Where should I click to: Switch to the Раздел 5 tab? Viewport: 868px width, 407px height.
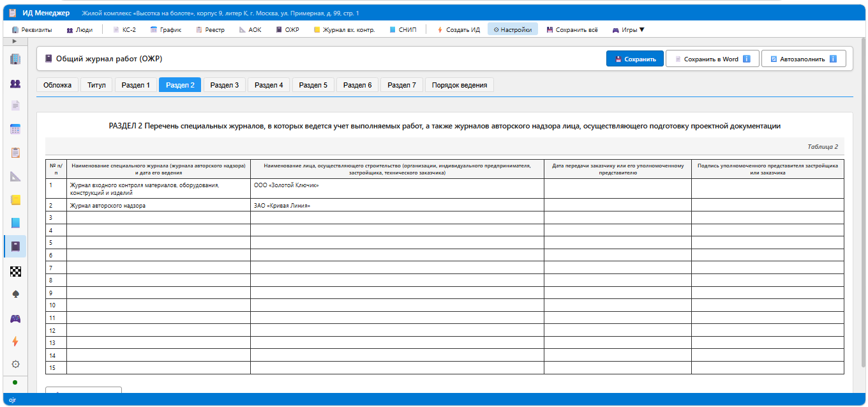pos(313,85)
